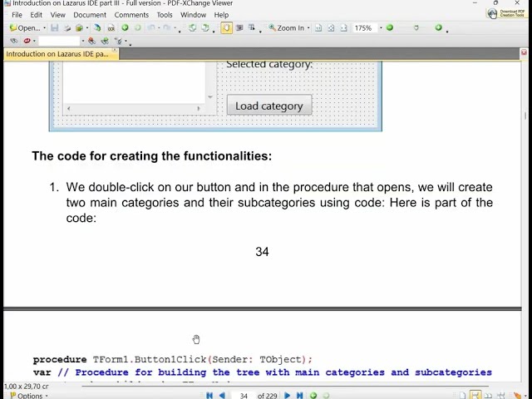Screen dimensions: 532x399
Task: Jump to the last page
Action: point(299,396)
